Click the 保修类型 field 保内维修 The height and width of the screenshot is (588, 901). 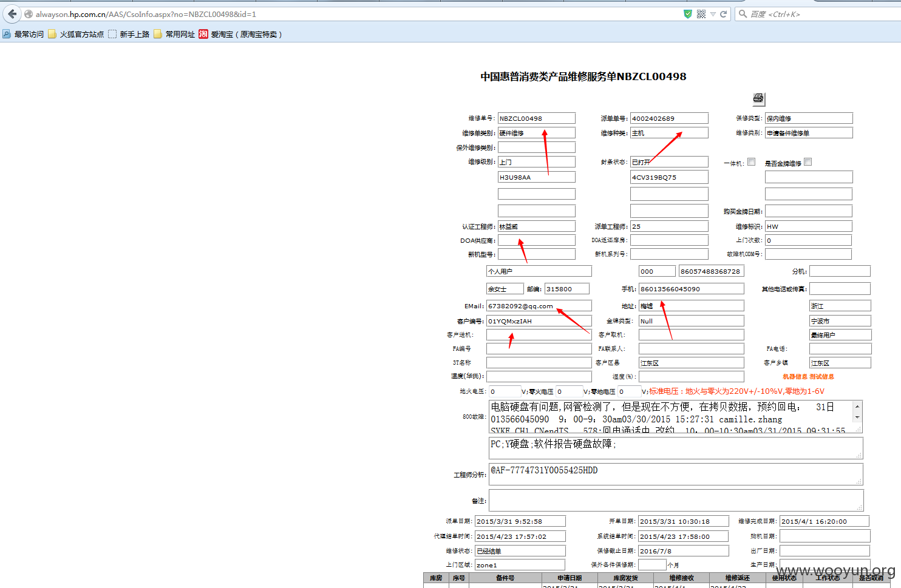[809, 118]
